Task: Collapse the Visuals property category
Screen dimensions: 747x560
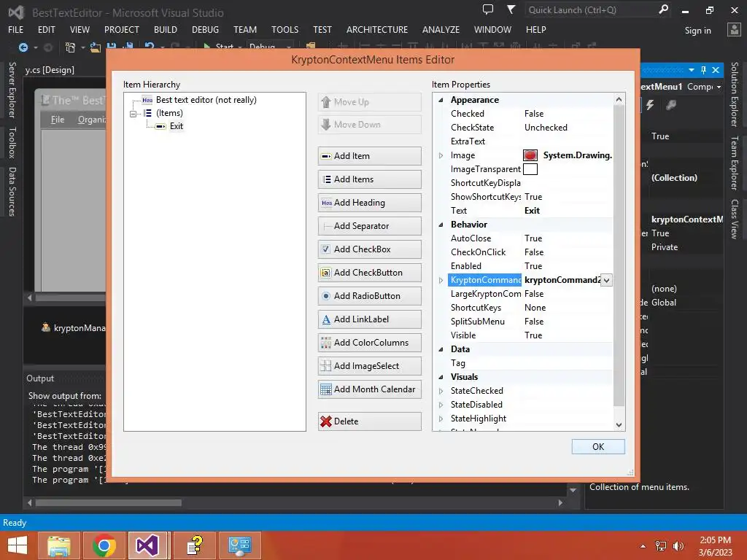Action: [x=441, y=377]
